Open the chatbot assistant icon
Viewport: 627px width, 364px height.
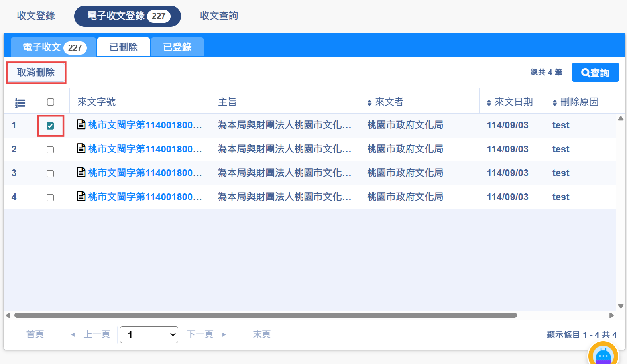603,355
